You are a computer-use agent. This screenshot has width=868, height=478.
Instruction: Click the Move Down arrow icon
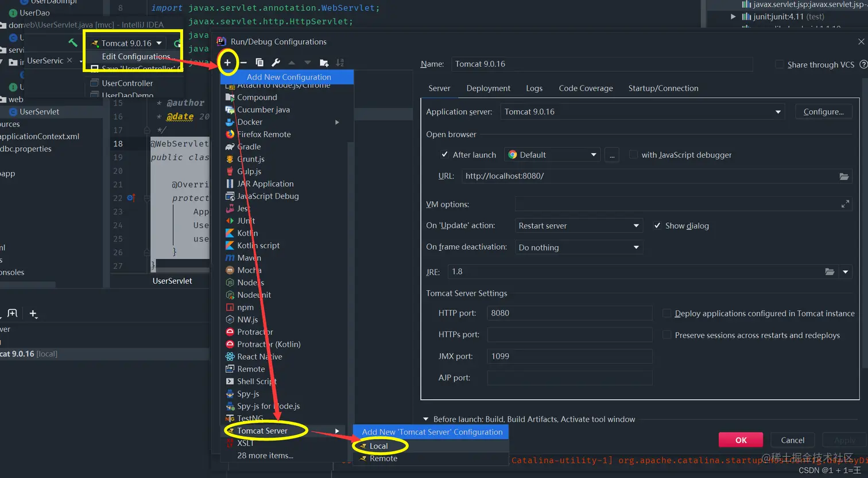308,63
